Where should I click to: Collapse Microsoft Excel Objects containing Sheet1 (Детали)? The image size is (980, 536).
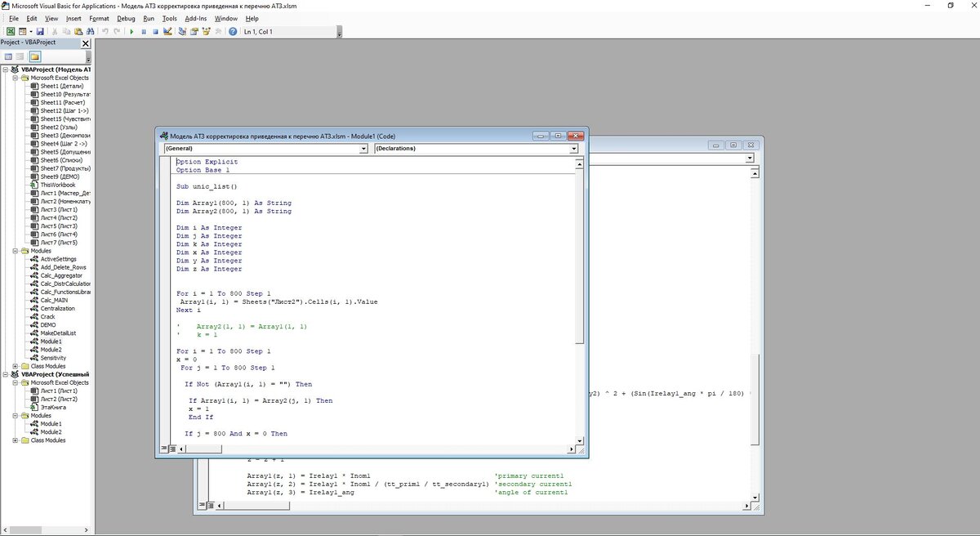pos(16,78)
